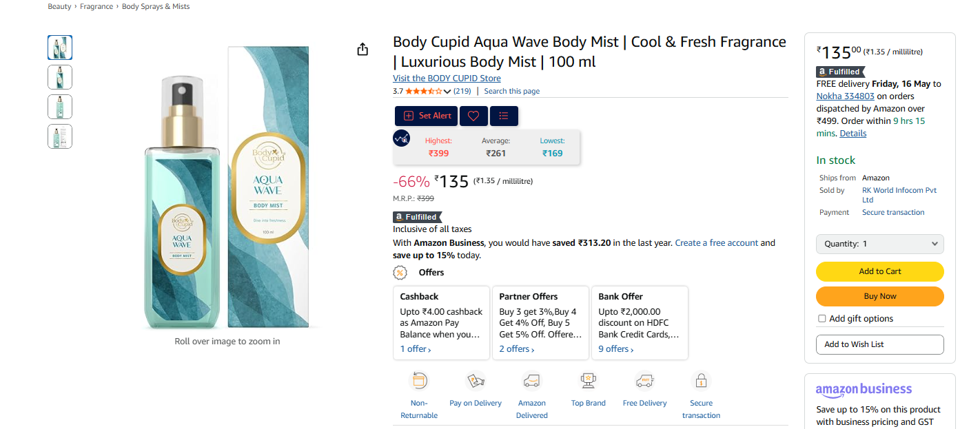Expand the 9 offers Bank Offer link
The image size is (980, 429).
click(615, 349)
